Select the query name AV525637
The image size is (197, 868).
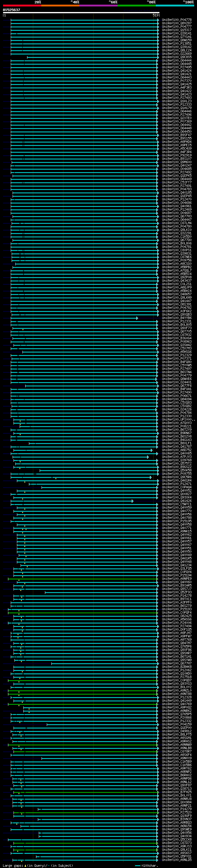11,10
